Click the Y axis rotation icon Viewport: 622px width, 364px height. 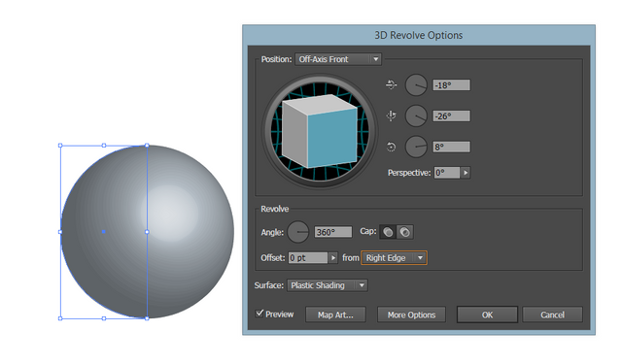pyautogui.click(x=391, y=116)
